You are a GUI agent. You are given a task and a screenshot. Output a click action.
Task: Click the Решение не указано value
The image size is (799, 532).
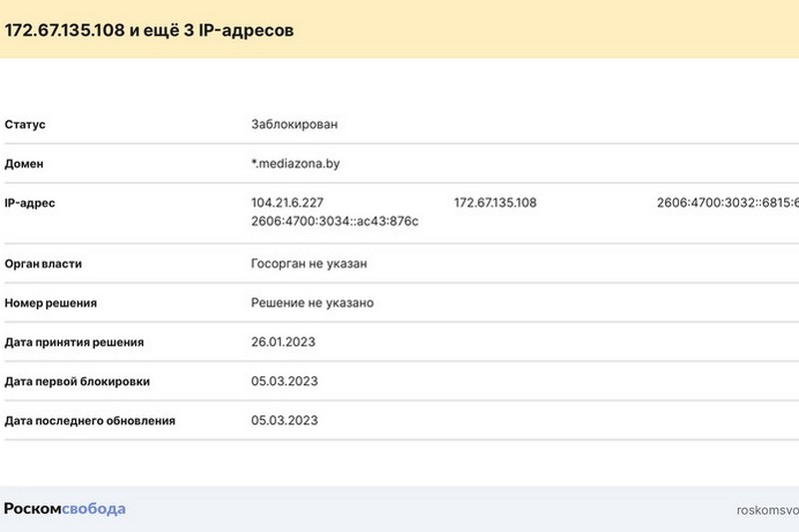(313, 302)
